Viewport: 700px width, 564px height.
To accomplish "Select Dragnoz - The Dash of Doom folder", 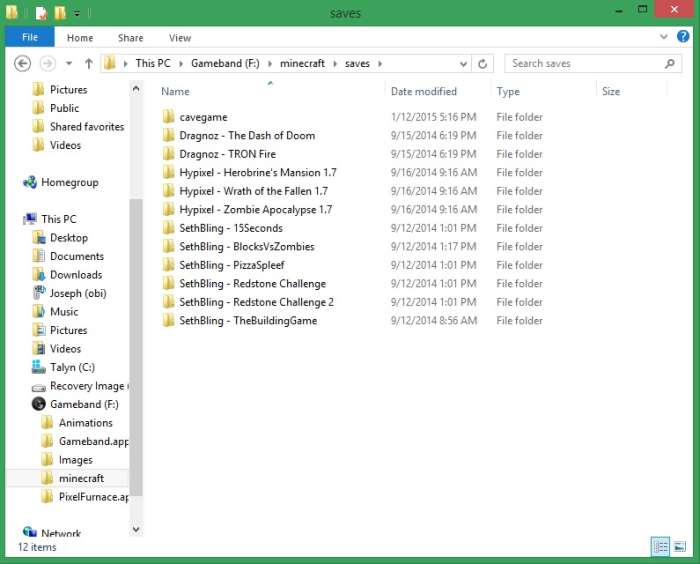I will pyautogui.click(x=247, y=135).
